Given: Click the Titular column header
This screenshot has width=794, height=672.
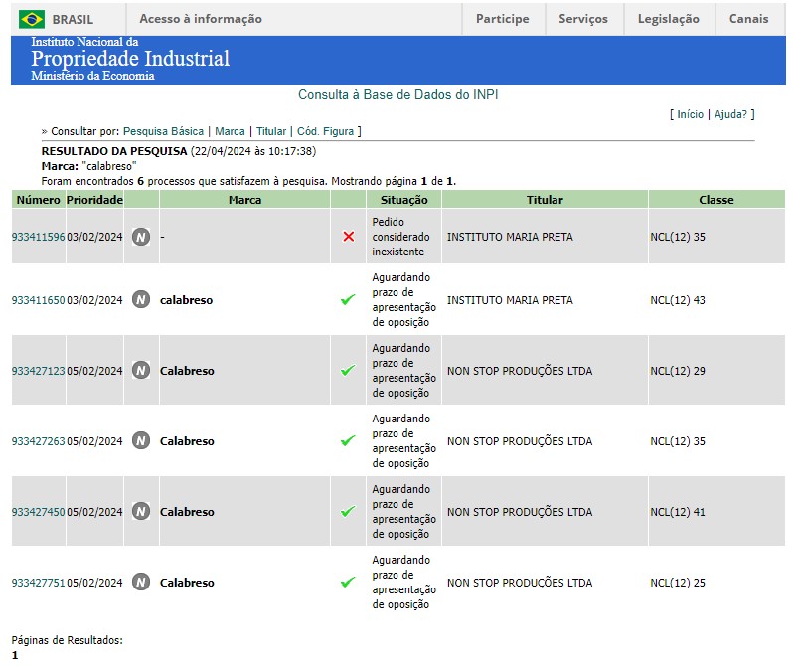Looking at the screenshot, I should pyautogui.click(x=545, y=200).
